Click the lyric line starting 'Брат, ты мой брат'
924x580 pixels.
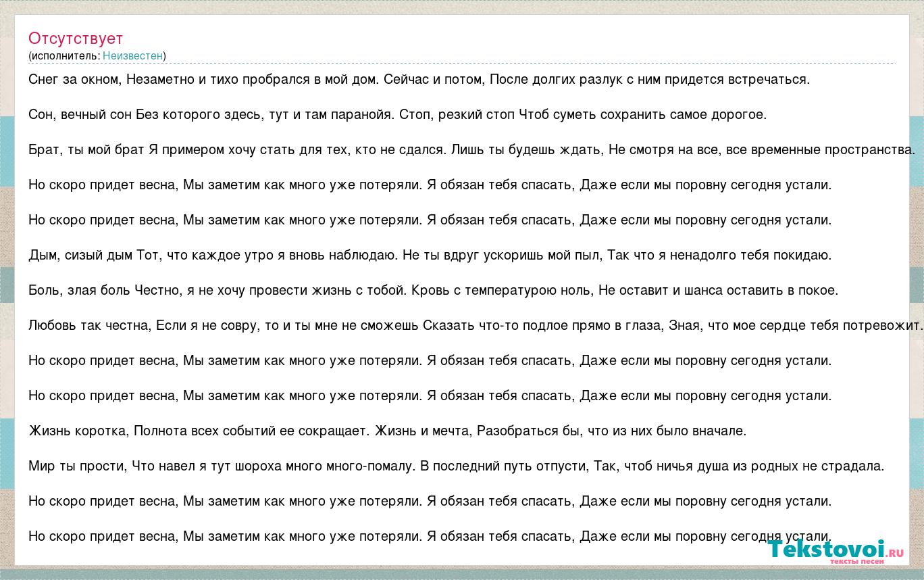click(x=472, y=149)
